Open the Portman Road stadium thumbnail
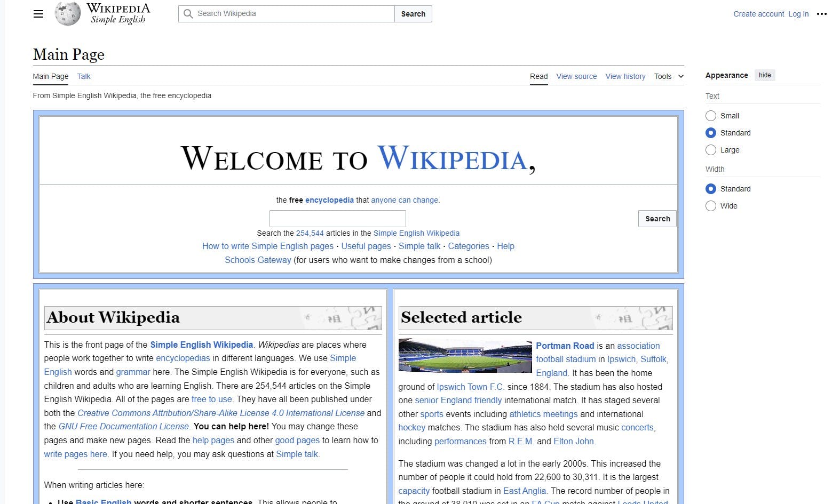The image size is (840, 504). [465, 355]
